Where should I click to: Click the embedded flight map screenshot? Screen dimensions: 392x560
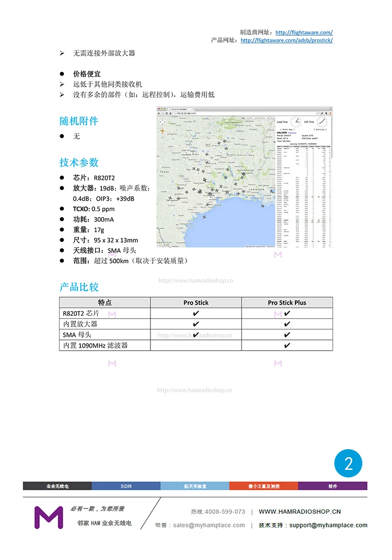pos(245,177)
